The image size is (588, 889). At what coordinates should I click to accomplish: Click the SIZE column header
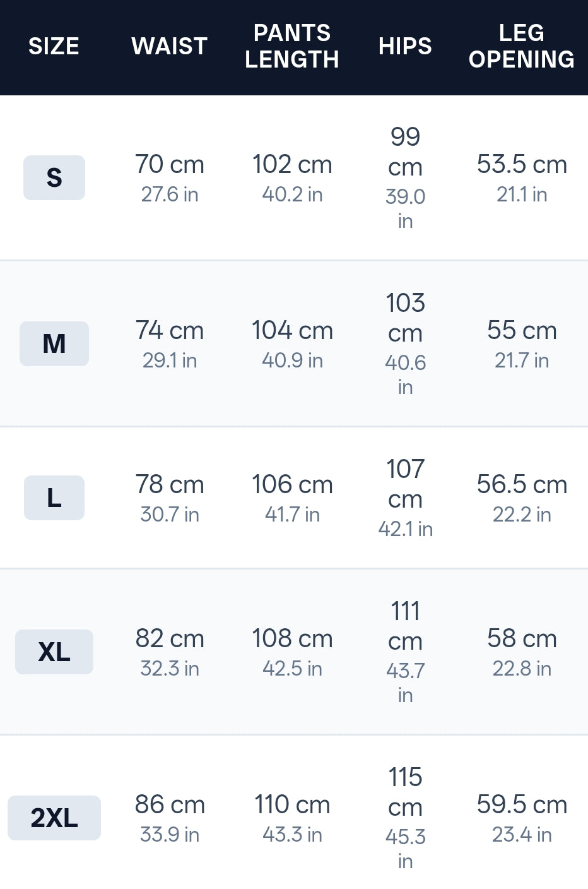(x=54, y=46)
